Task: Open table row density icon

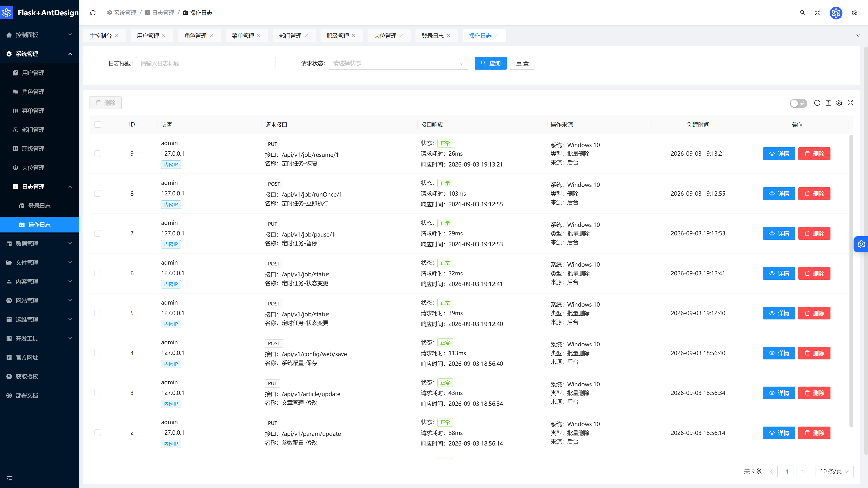Action: click(x=828, y=103)
